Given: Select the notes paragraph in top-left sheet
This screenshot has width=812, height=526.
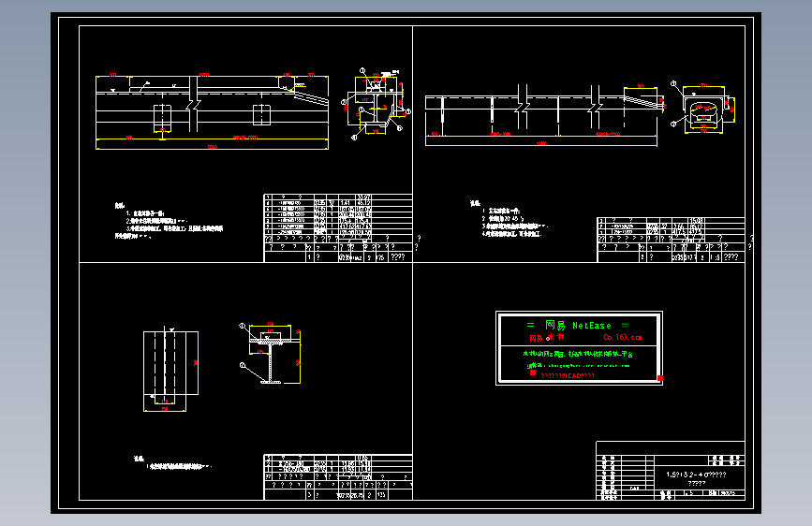Looking at the screenshot, I should 169,221.
